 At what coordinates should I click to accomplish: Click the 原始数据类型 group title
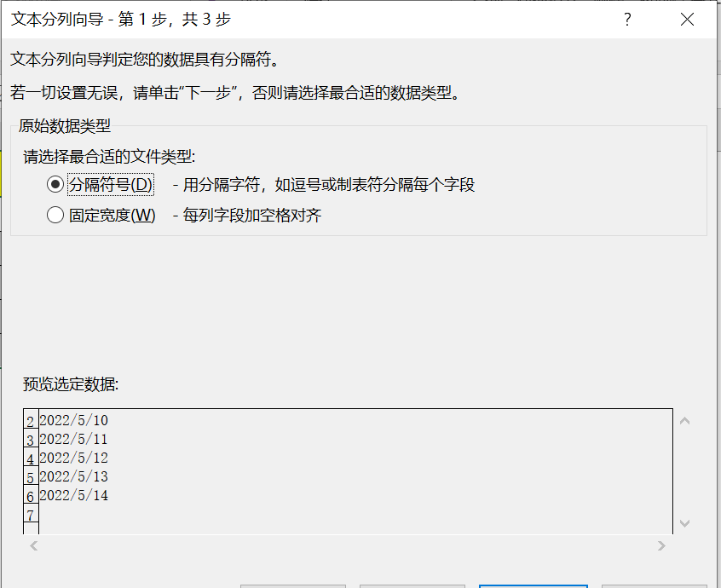(x=65, y=126)
